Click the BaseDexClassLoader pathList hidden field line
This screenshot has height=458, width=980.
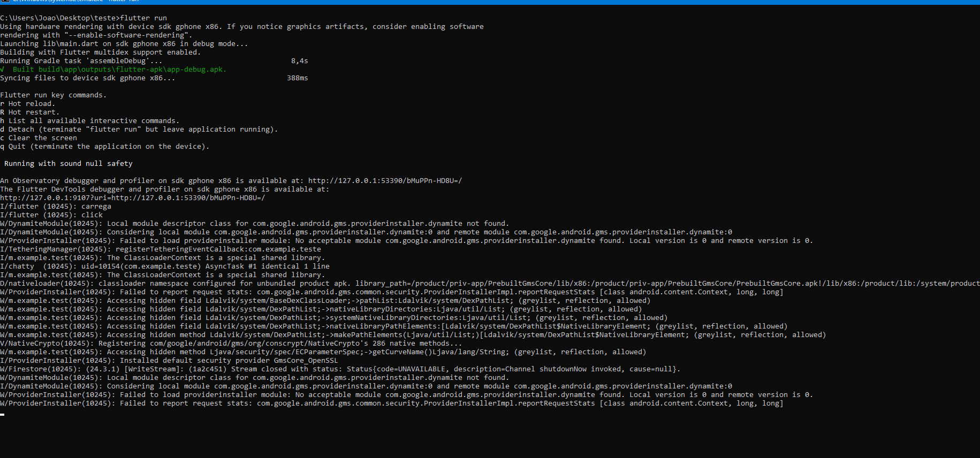click(325, 300)
